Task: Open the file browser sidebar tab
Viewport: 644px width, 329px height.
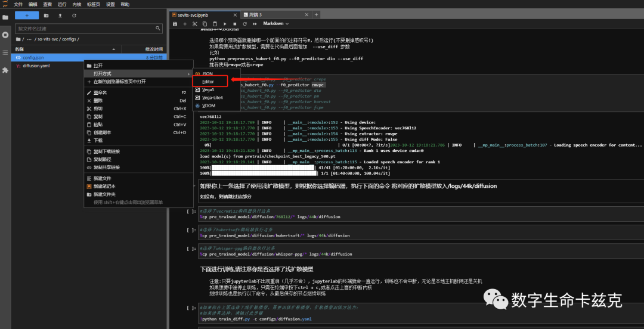Action: pos(5,17)
